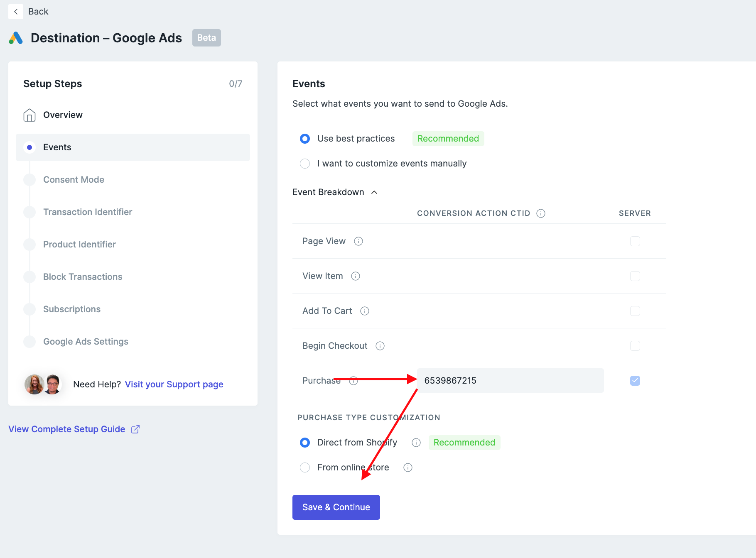Click the 0/7 setup progress counter
This screenshot has height=558, width=756.
236,84
